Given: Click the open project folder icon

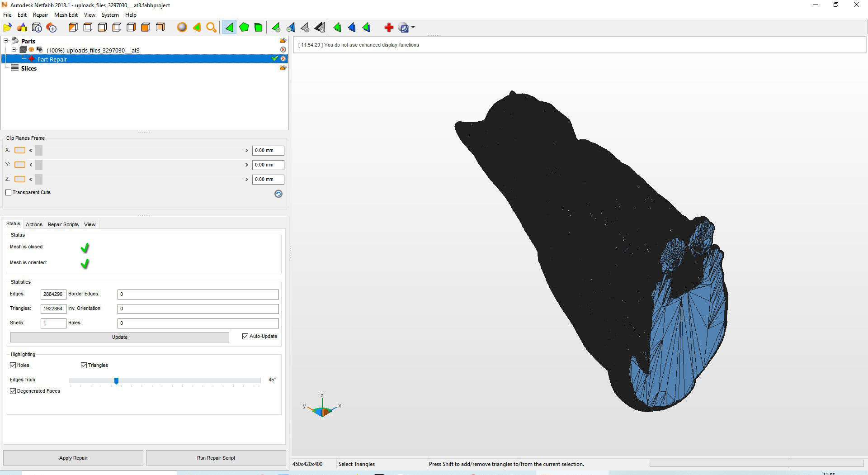Looking at the screenshot, I should click(7, 28).
